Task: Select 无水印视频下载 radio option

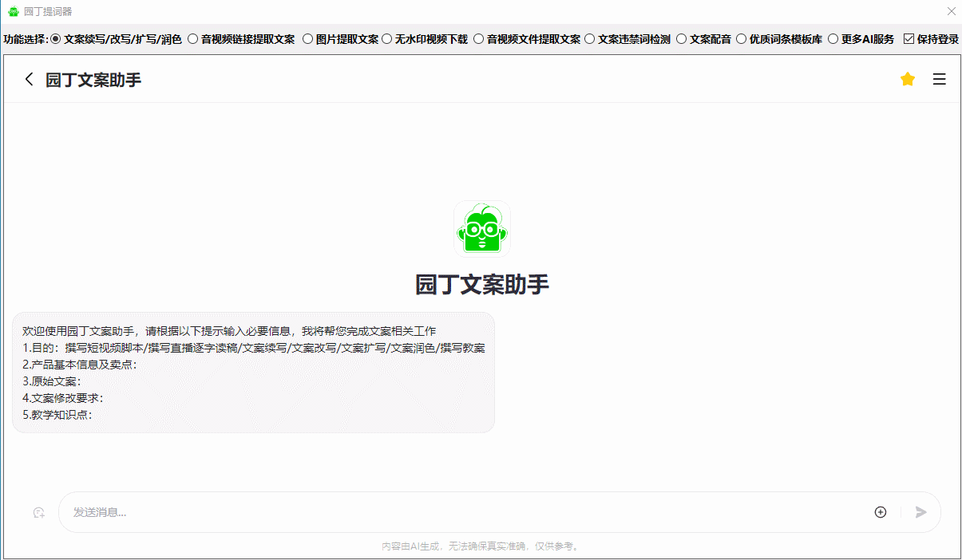Action: click(387, 39)
